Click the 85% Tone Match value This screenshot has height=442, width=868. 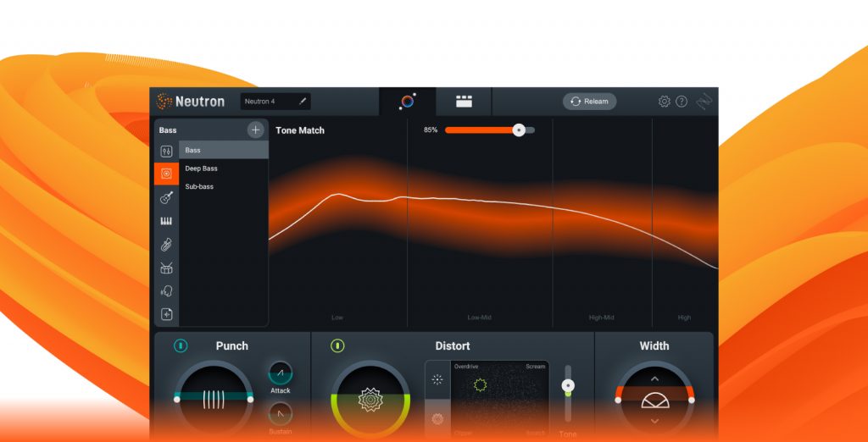[431, 130]
